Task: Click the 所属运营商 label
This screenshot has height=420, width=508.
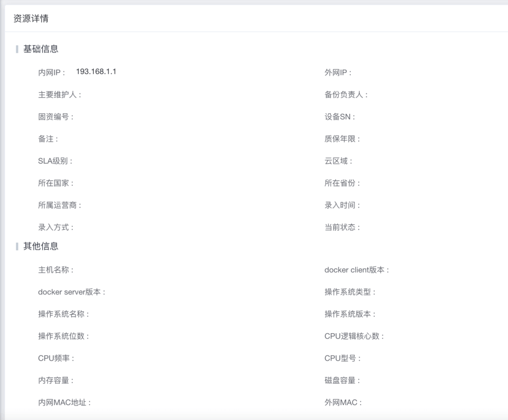Action: [60, 205]
